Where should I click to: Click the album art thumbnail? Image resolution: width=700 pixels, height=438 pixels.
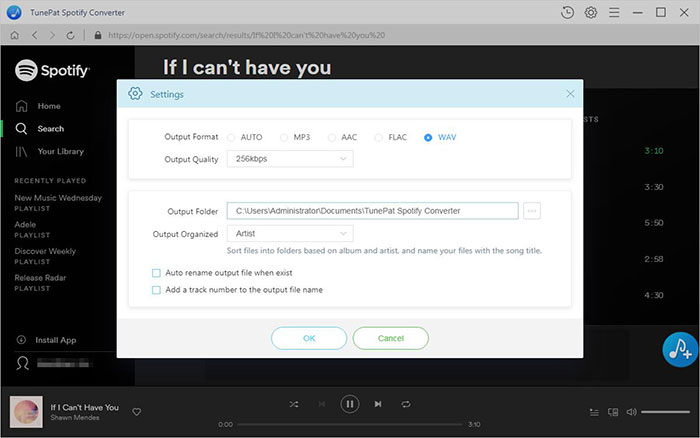coord(26,412)
